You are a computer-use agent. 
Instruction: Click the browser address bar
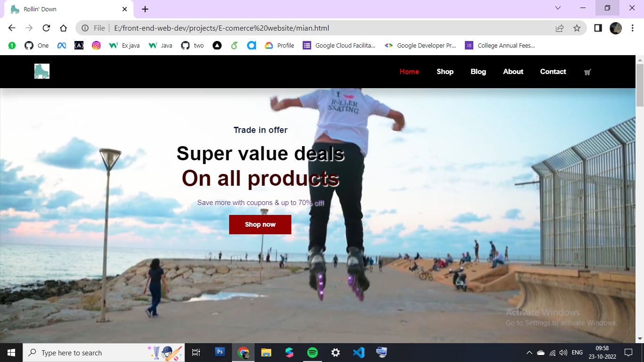point(236,28)
